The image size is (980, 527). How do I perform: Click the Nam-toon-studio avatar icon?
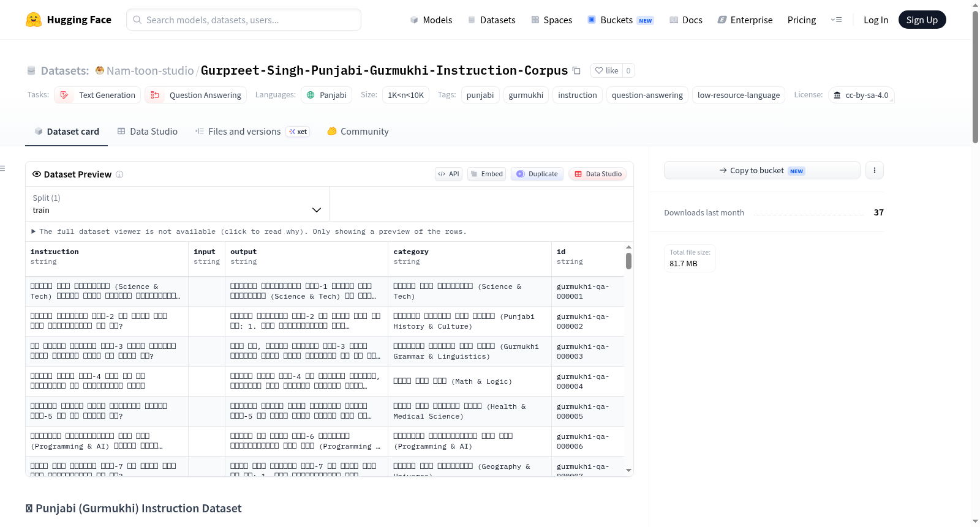click(x=100, y=70)
